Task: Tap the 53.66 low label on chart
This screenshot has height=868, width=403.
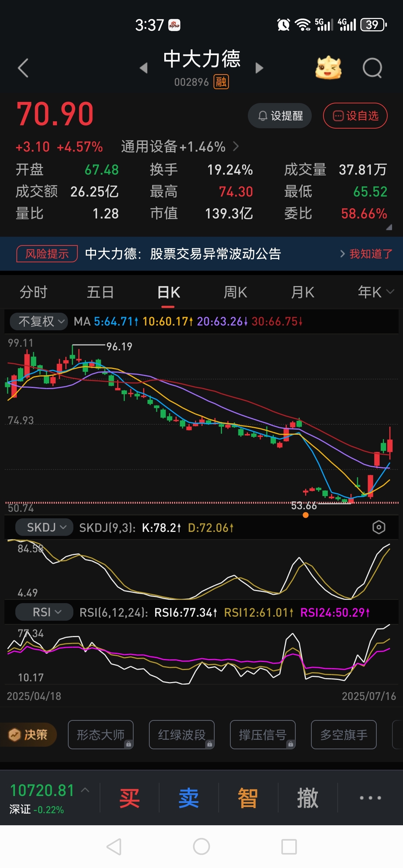Action: coord(304,506)
